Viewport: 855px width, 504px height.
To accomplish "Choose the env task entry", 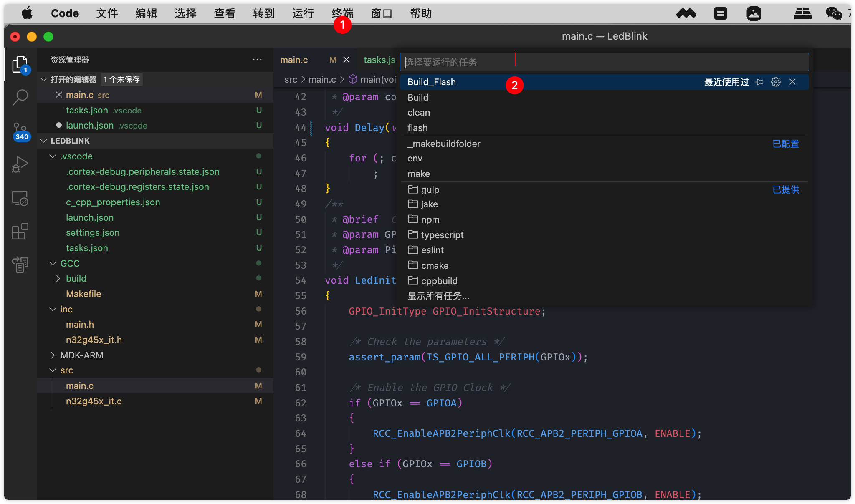I will (x=604, y=158).
